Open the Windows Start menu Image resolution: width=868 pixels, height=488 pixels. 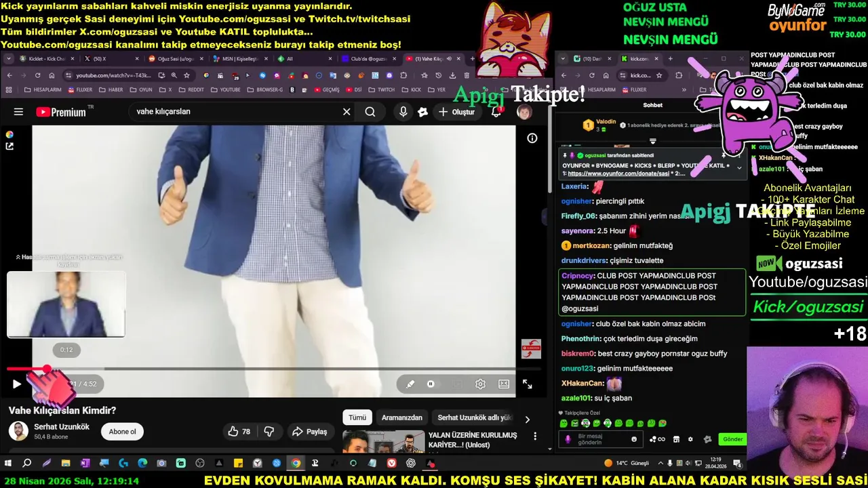click(8, 464)
